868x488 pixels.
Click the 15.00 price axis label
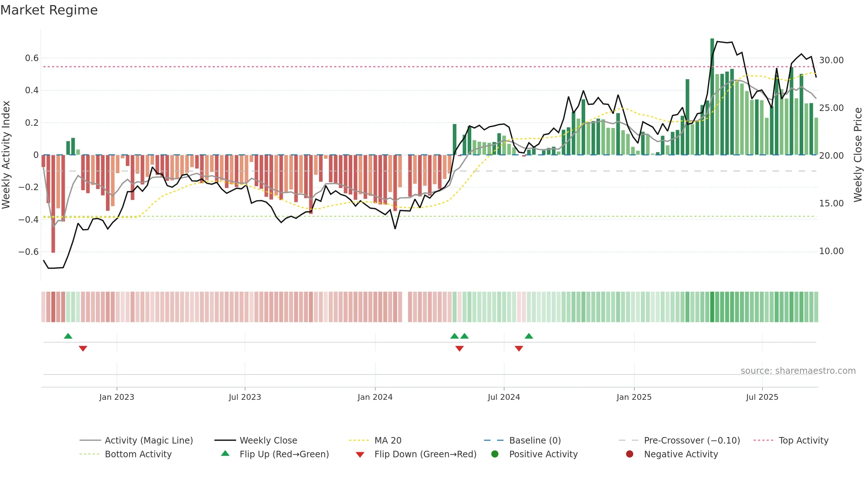click(x=831, y=204)
